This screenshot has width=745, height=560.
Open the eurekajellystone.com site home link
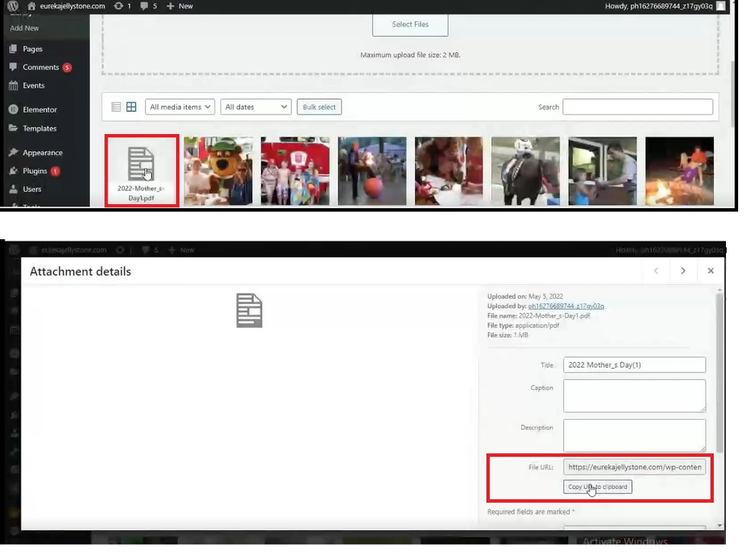point(66,6)
